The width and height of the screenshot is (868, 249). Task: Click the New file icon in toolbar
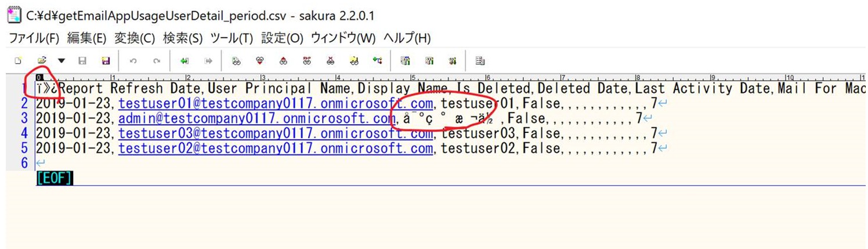(18, 61)
